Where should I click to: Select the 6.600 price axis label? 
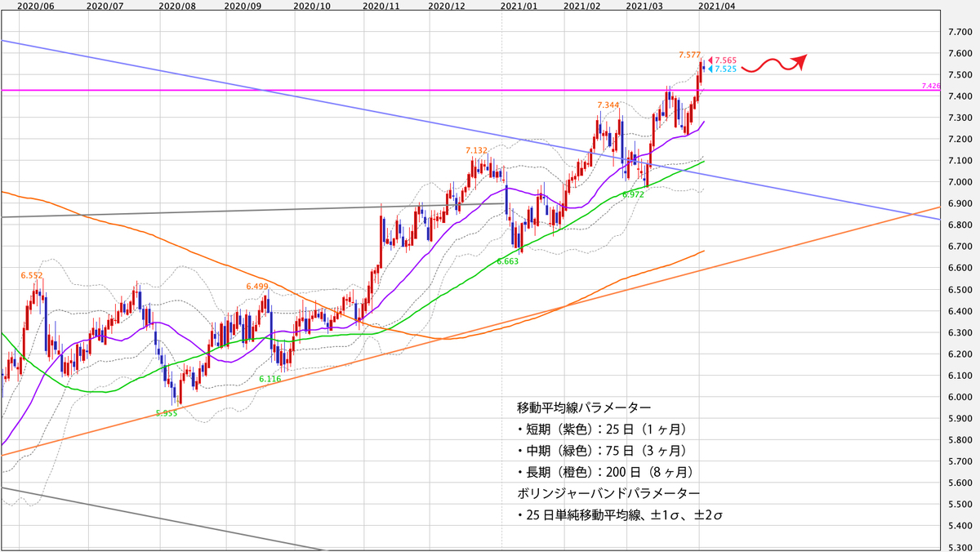pos(959,269)
